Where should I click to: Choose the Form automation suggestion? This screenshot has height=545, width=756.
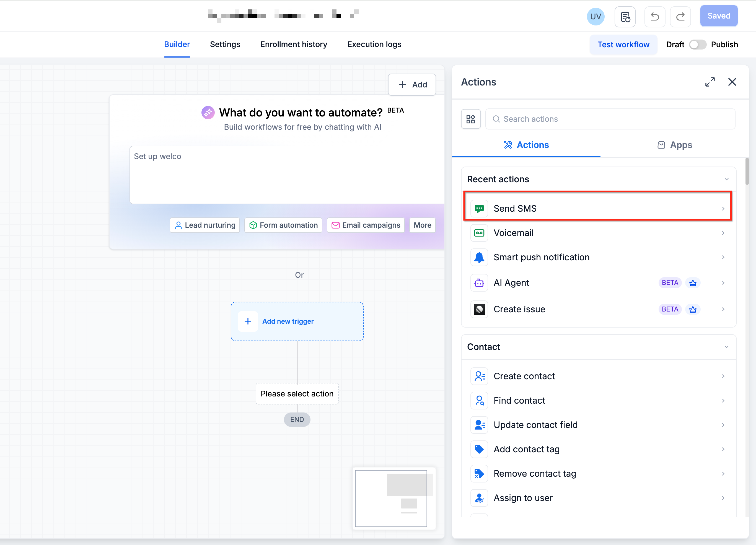pos(283,225)
